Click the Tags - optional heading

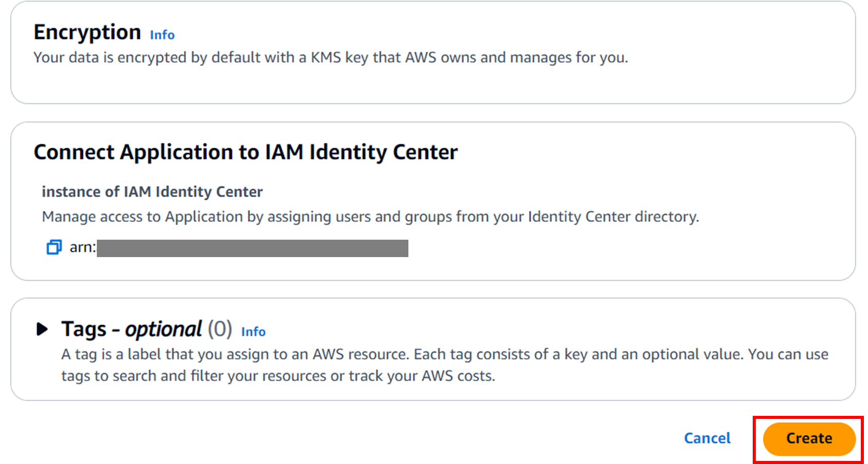[x=132, y=329]
